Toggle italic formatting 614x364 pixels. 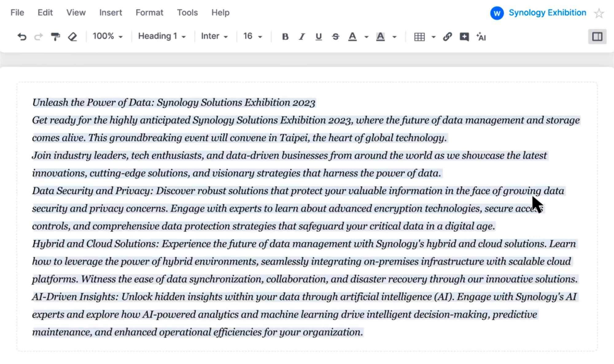[x=302, y=37]
